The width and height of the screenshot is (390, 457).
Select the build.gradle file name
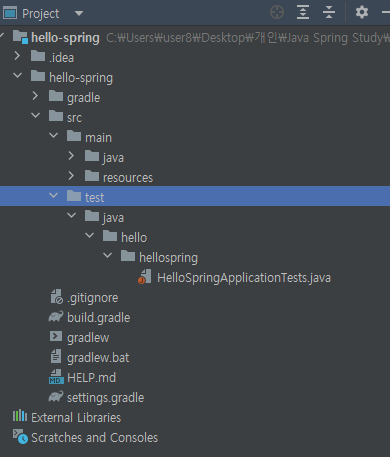point(99,318)
